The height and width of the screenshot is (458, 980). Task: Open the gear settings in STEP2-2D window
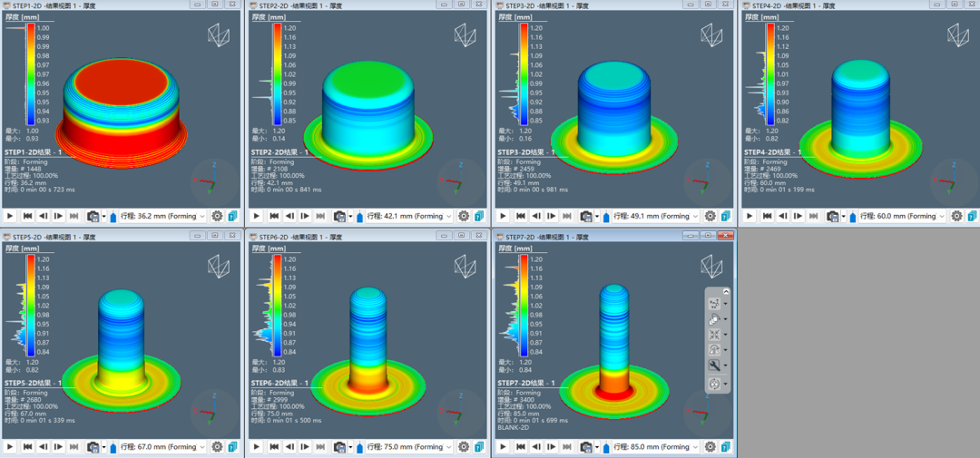pyautogui.click(x=463, y=216)
